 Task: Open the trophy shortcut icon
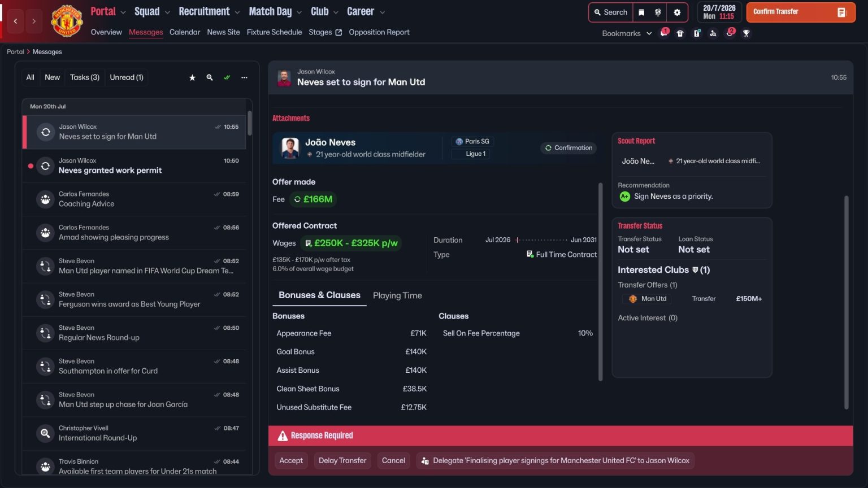click(746, 33)
